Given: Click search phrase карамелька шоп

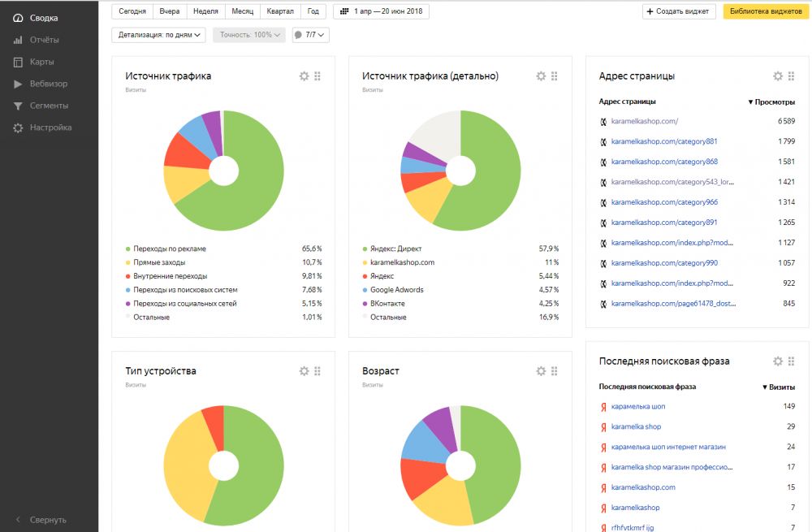Looking at the screenshot, I should [x=638, y=406].
